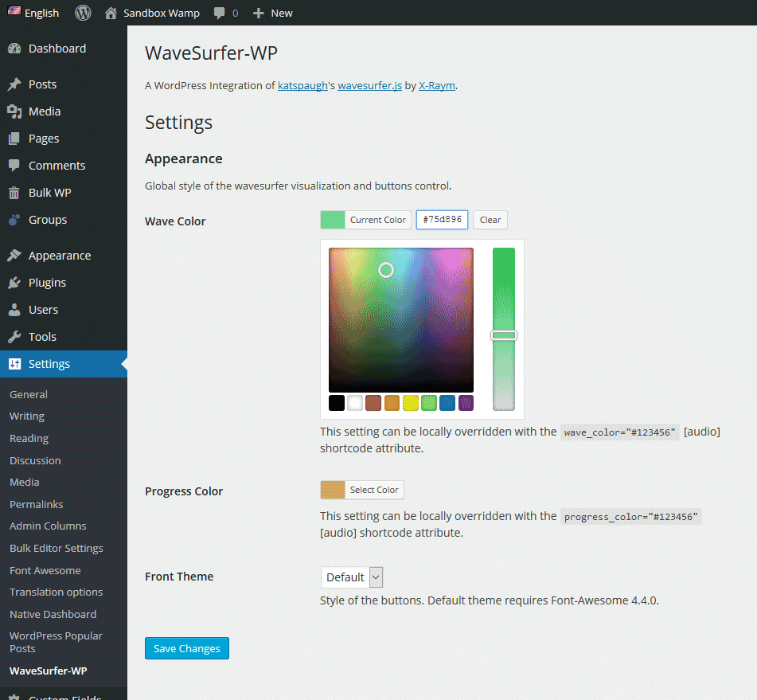Click the home icon beside Sandbox Wamp

point(111,13)
